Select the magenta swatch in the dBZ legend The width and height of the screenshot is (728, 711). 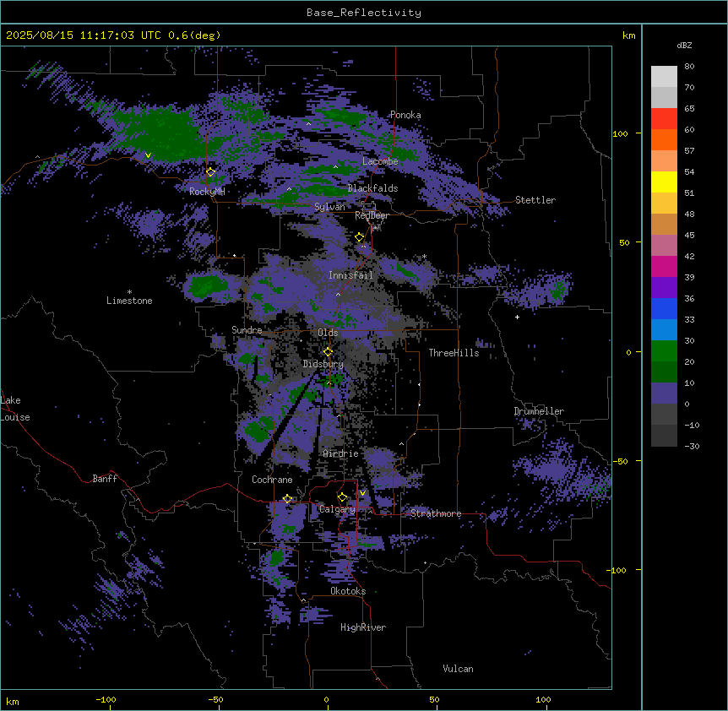pyautogui.click(x=664, y=266)
